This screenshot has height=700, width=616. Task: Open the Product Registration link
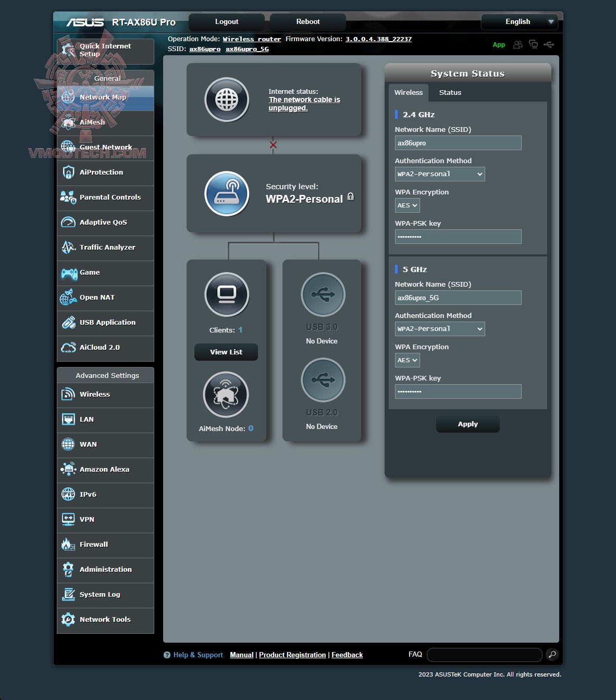click(x=292, y=655)
